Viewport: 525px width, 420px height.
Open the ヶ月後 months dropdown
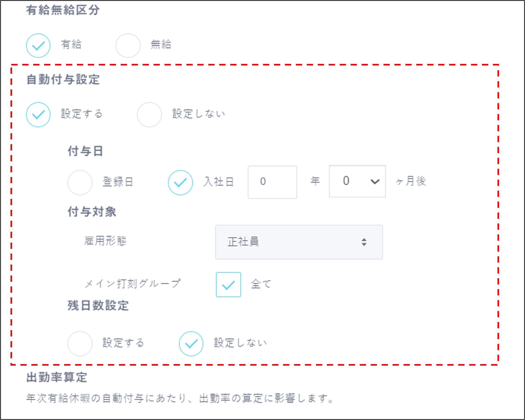(x=357, y=181)
